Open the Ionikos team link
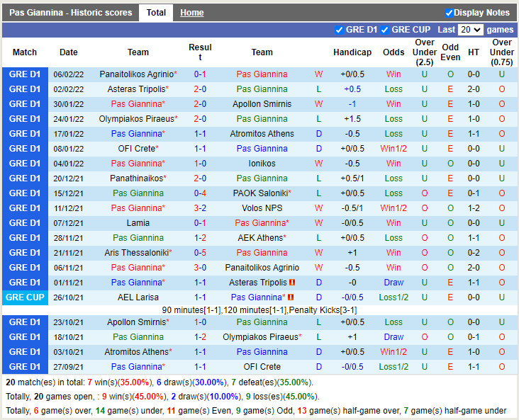This screenshot has height=420, width=519. [x=262, y=164]
